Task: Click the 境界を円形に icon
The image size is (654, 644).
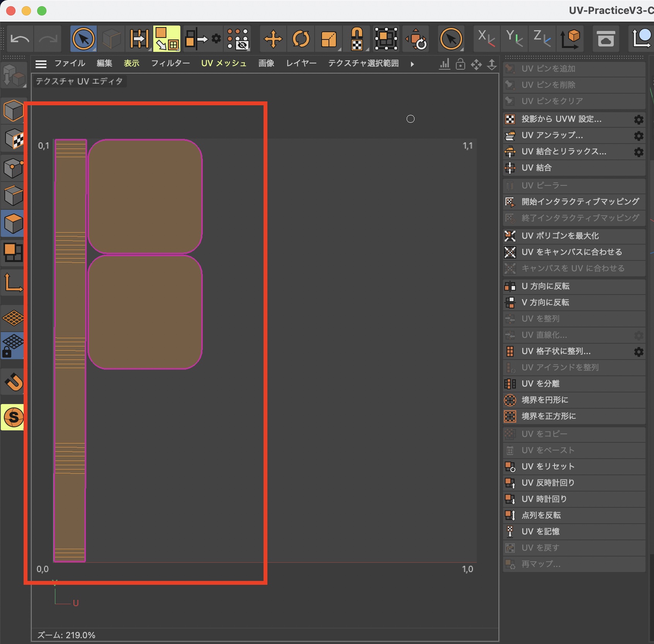Action: (x=510, y=400)
